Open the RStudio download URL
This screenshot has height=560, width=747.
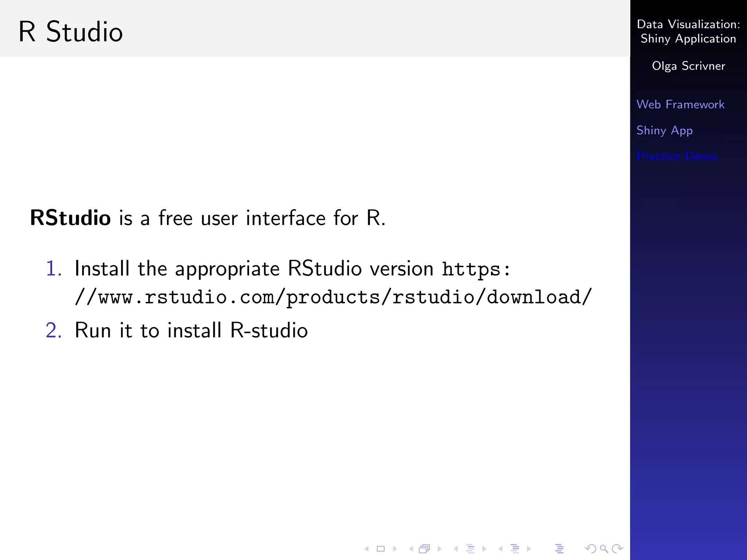click(x=333, y=283)
